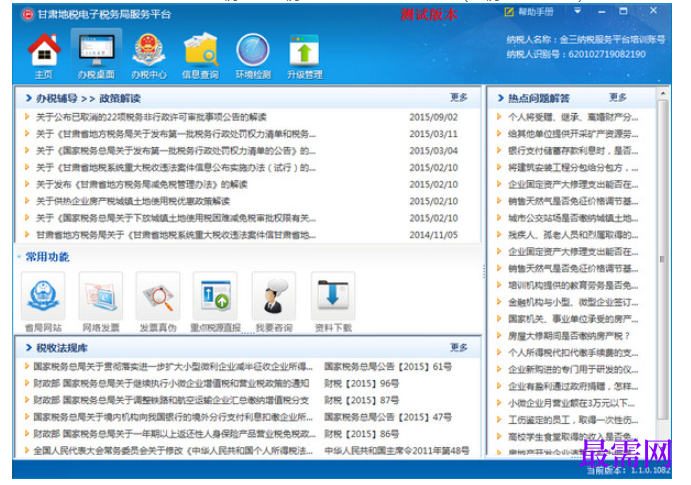This screenshot has height=485, width=691.
Task: Open regulation 财税【2015】96号
Action: (361, 383)
